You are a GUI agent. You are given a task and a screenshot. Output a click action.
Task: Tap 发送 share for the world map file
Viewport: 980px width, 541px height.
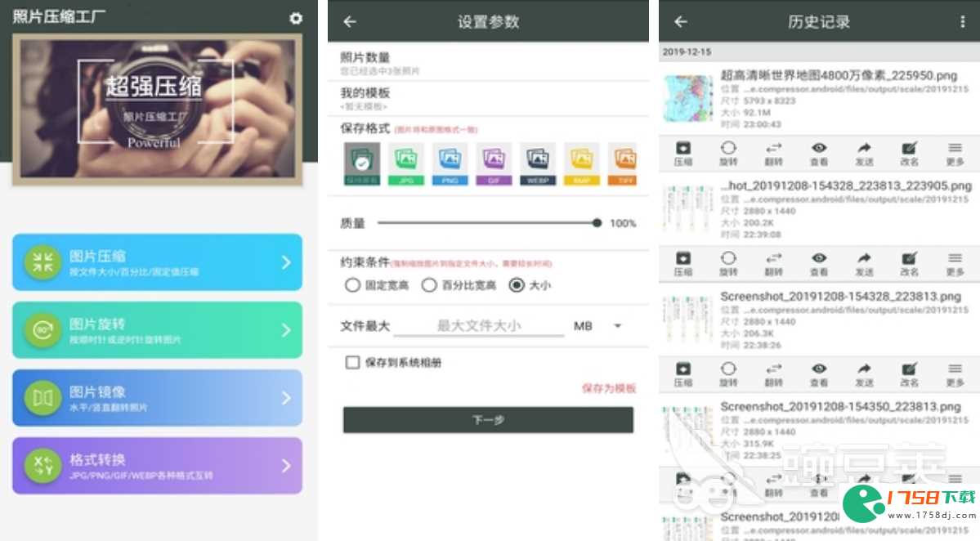(865, 154)
